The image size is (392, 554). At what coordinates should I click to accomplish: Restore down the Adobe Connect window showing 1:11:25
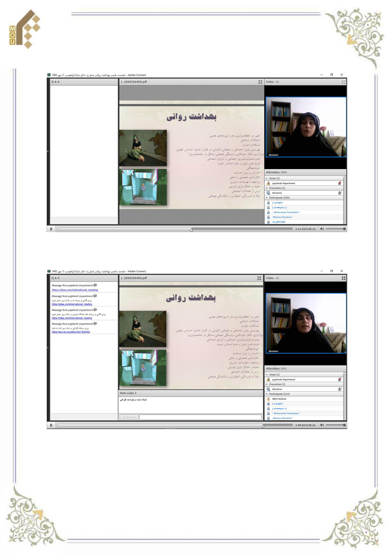[x=331, y=75]
